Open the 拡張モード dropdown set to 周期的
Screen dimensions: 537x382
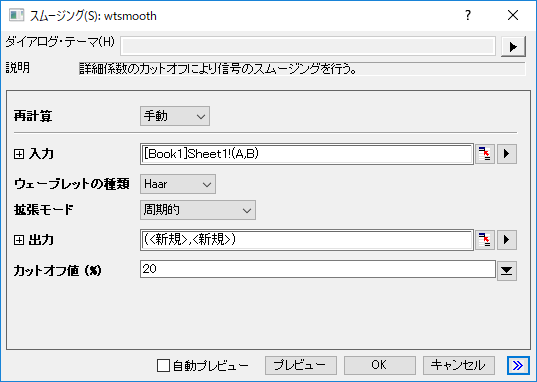198,210
